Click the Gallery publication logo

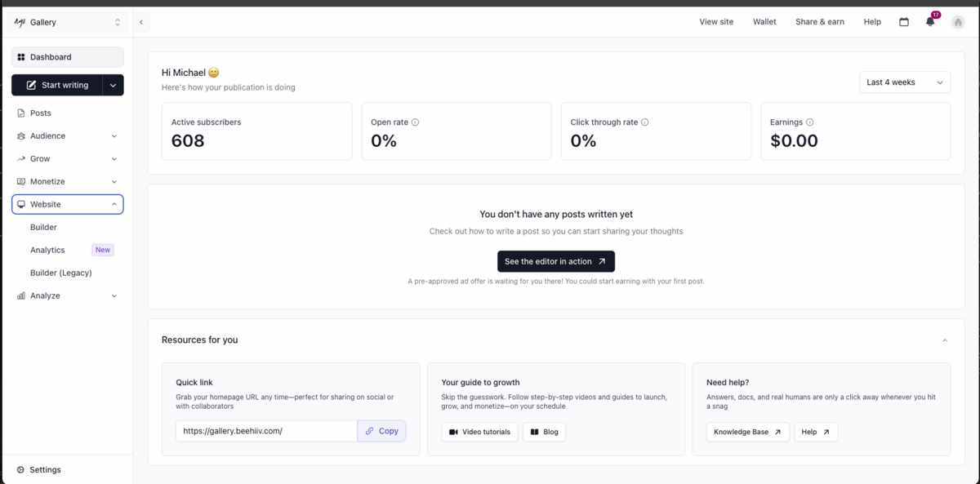pos(20,22)
